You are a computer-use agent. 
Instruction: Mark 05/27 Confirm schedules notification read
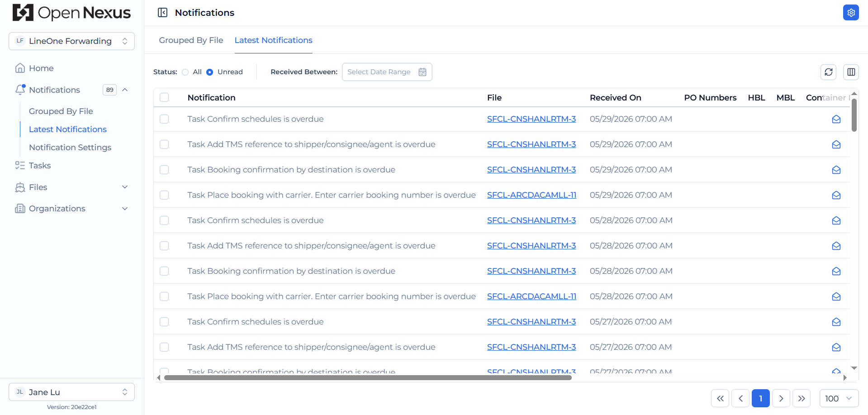click(x=836, y=322)
